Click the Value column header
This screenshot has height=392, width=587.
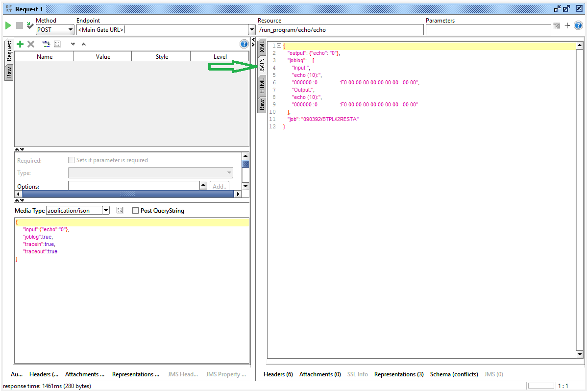[x=103, y=56]
